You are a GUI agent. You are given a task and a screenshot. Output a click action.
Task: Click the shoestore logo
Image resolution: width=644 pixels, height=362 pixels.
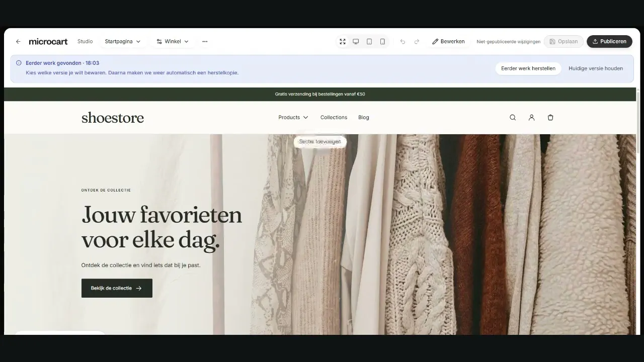(x=113, y=118)
